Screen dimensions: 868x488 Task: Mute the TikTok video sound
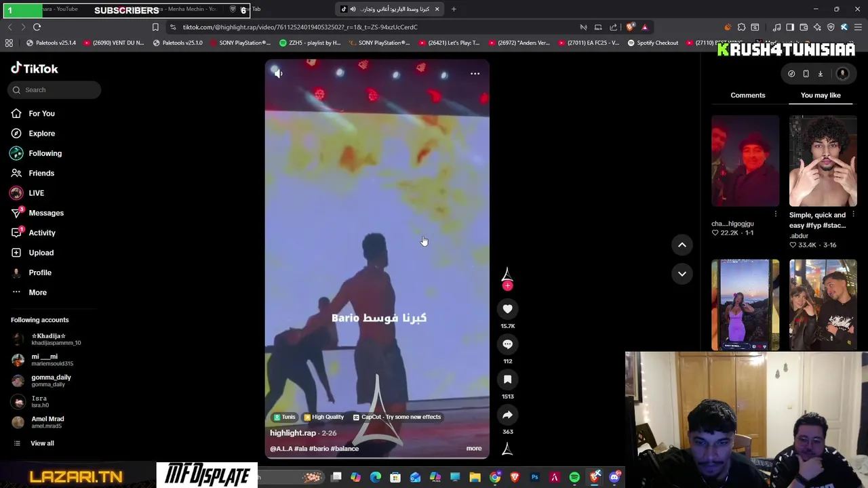click(x=278, y=73)
